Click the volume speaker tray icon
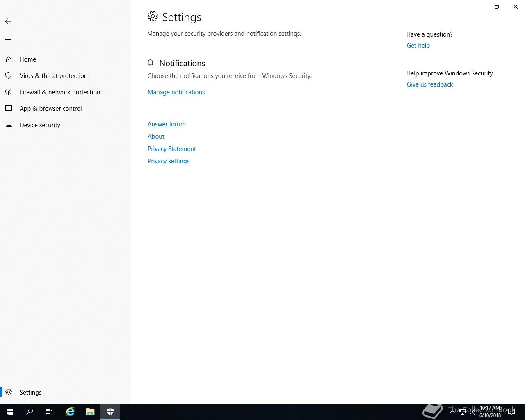525x420 pixels. (472, 412)
